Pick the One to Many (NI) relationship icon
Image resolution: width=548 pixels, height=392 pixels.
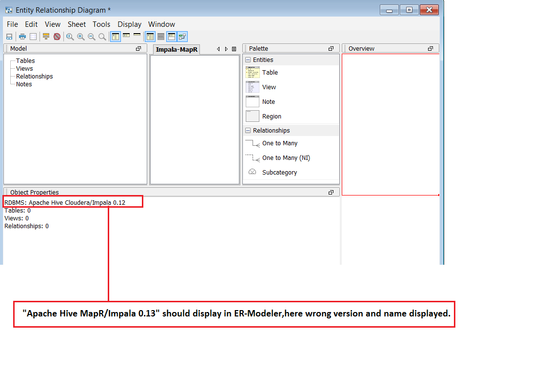pos(253,158)
